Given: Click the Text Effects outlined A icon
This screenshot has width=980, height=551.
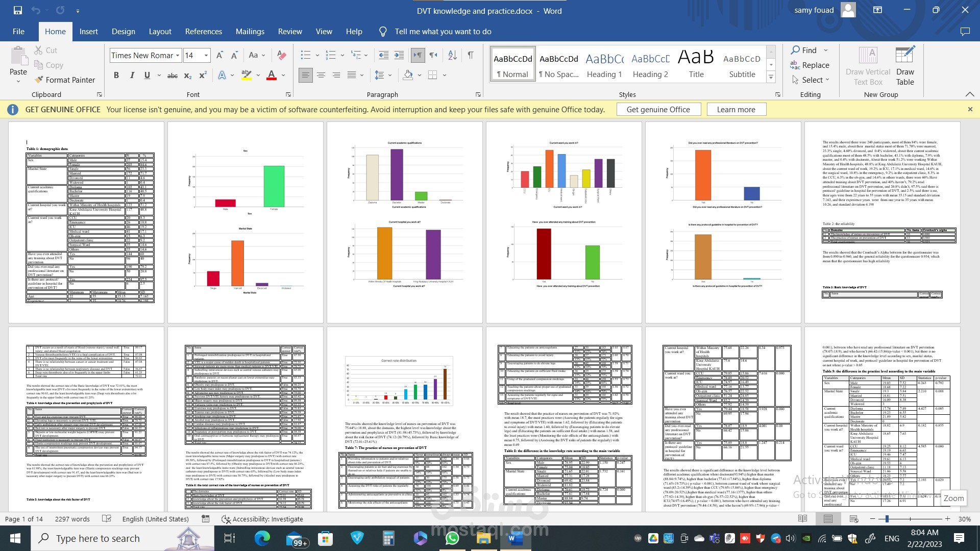Looking at the screenshot, I should coord(222,75).
